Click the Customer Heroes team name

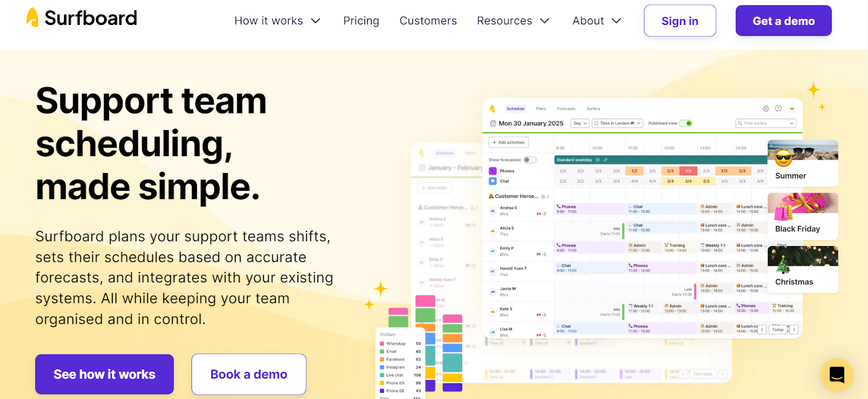point(516,196)
